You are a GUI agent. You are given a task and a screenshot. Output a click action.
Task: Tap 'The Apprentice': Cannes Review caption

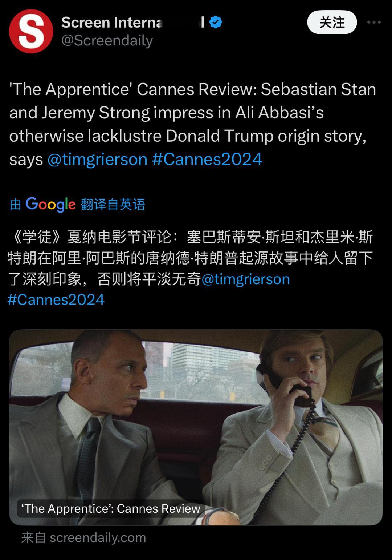111,508
